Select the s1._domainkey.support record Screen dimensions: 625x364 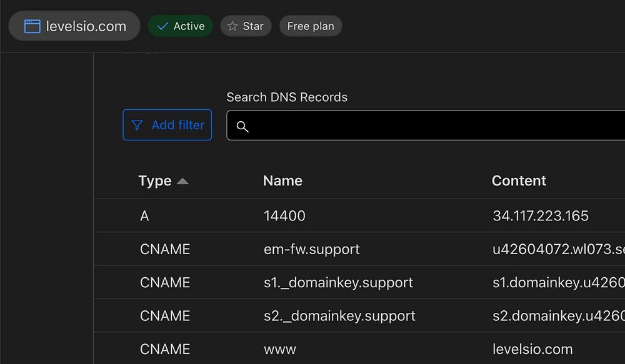(x=338, y=282)
